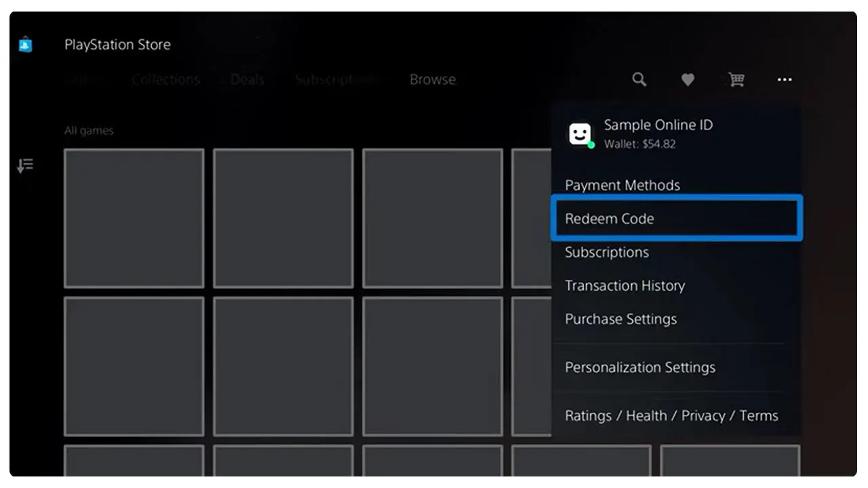Switch to the Collections tab

click(166, 79)
